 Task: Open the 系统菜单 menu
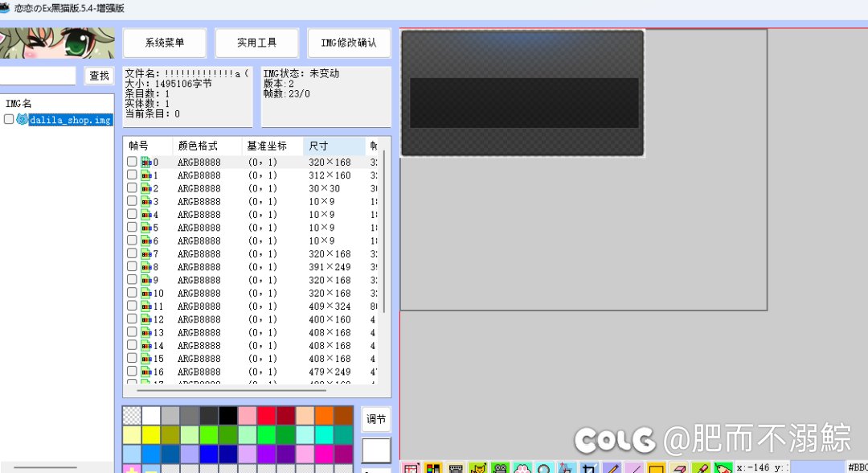coord(165,43)
